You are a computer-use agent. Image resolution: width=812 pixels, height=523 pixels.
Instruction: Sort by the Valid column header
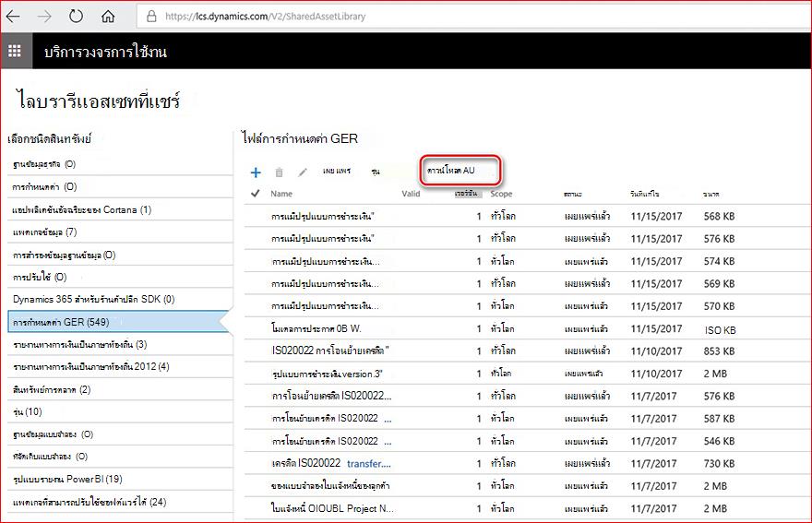[411, 194]
